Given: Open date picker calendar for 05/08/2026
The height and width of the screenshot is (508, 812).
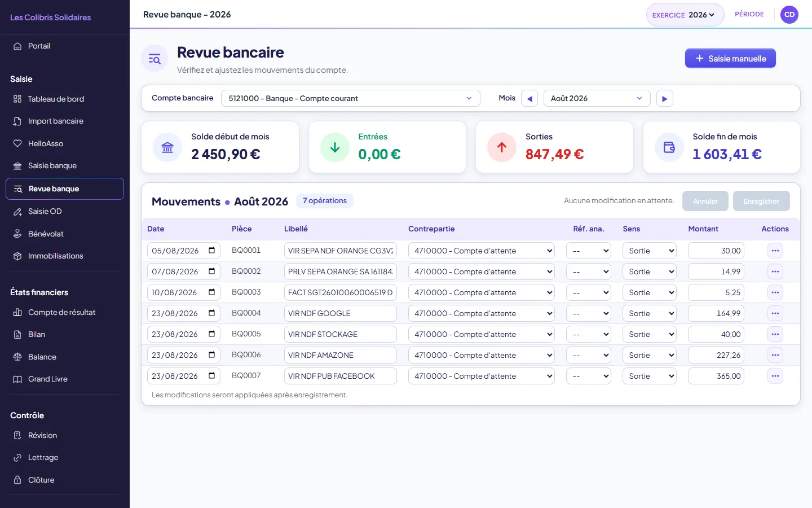Looking at the screenshot, I should 212,250.
